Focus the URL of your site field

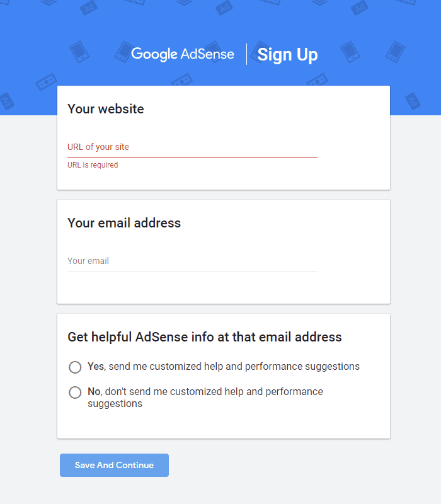(x=192, y=147)
